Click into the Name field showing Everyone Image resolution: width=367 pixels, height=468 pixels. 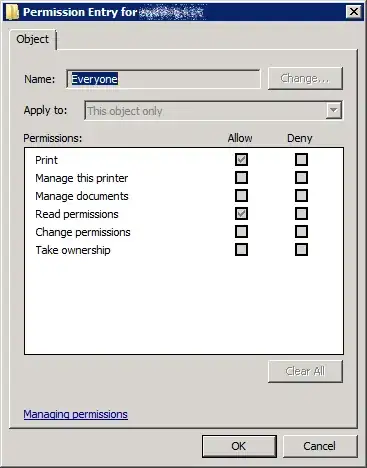point(163,79)
